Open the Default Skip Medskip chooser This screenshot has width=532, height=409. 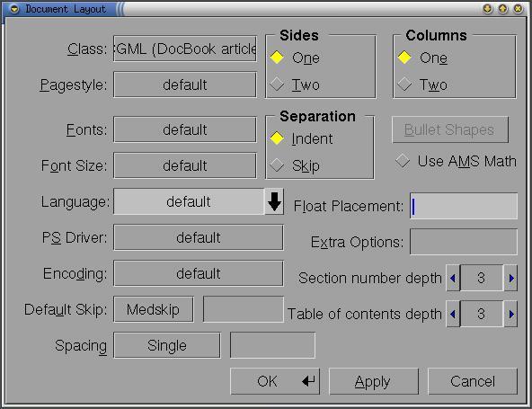154,309
